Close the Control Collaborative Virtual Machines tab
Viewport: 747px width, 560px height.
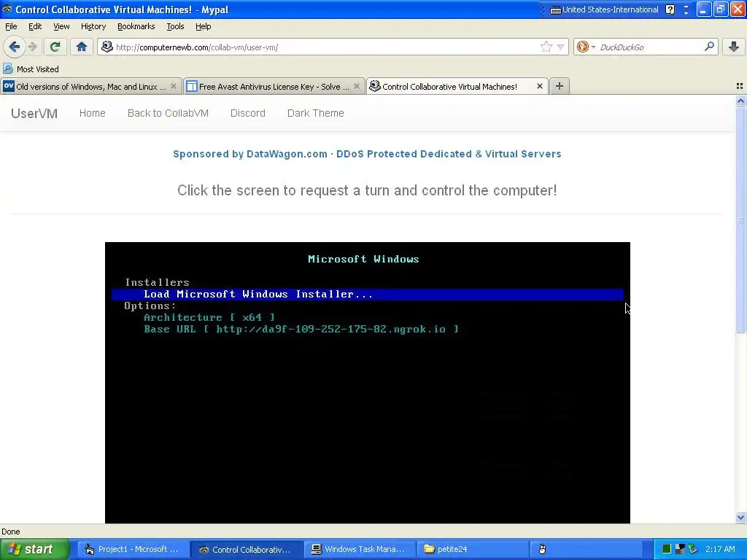pyautogui.click(x=540, y=86)
